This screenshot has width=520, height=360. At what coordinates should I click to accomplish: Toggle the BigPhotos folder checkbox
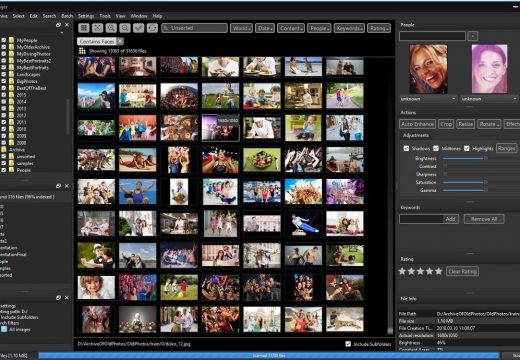coord(4,81)
